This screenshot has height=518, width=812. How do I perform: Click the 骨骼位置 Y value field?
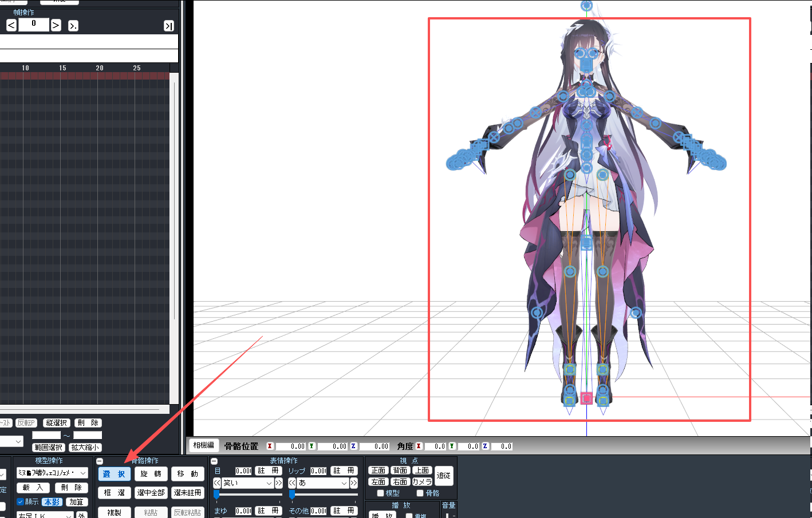pyautogui.click(x=332, y=446)
